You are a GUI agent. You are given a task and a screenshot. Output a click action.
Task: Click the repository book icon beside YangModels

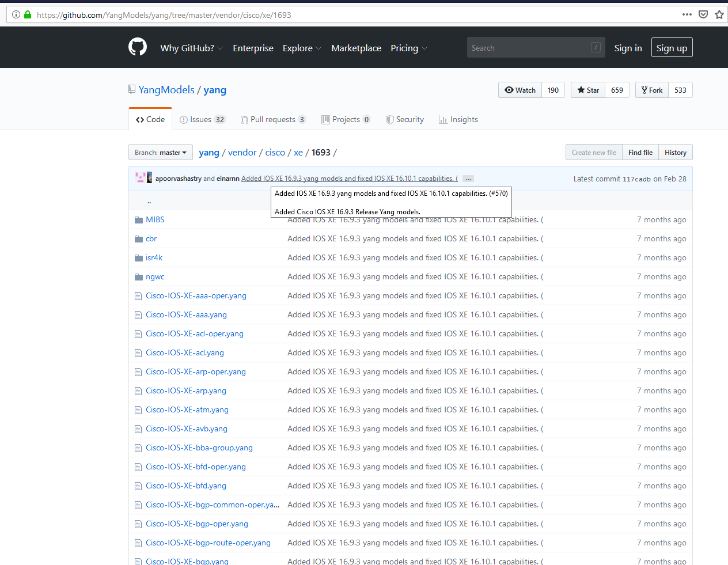132,89
